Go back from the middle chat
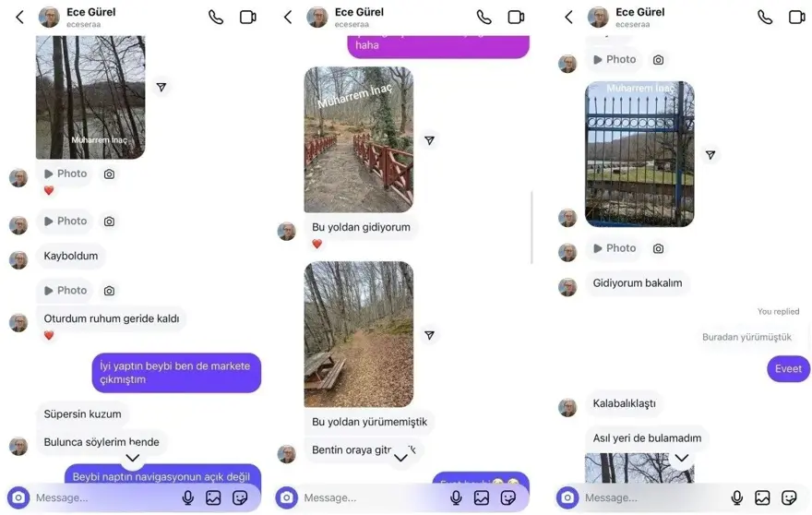Image resolution: width=812 pixels, height=515 pixels. [288, 18]
